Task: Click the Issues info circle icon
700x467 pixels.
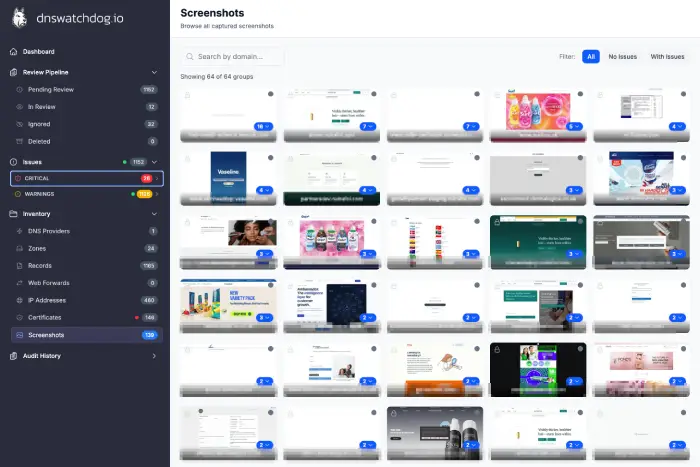Action: 13,162
